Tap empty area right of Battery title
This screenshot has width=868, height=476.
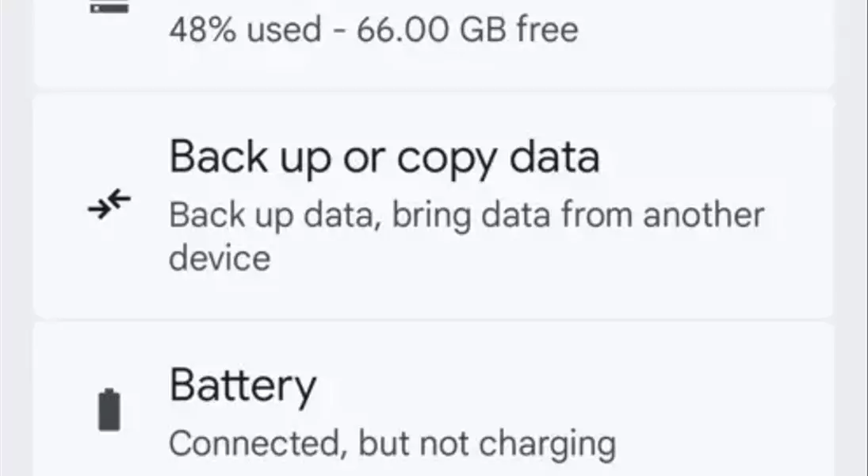click(570, 387)
